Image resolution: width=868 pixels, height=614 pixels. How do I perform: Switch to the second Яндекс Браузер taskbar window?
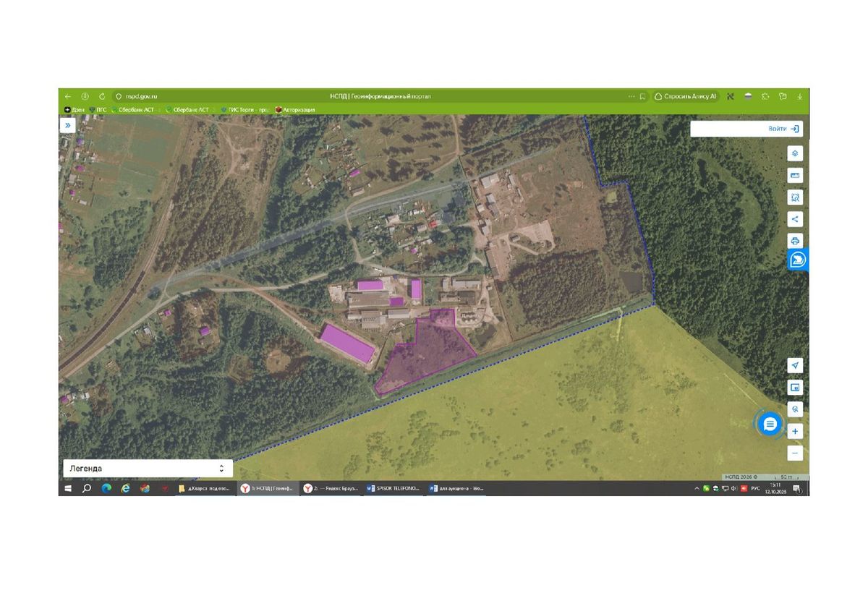(x=331, y=489)
